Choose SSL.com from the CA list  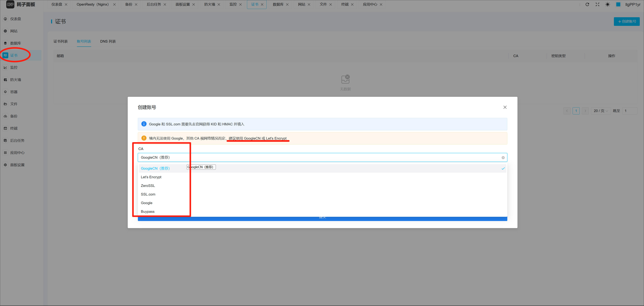(x=322, y=194)
